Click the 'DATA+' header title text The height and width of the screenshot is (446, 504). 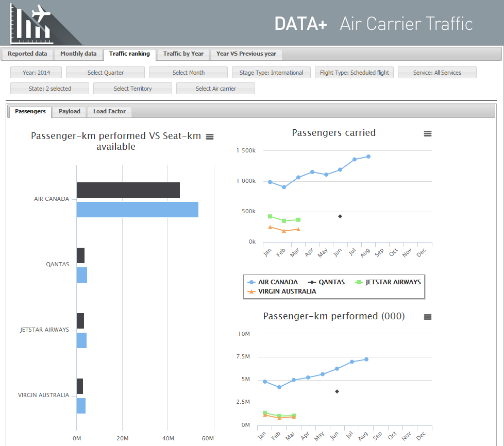(x=301, y=24)
